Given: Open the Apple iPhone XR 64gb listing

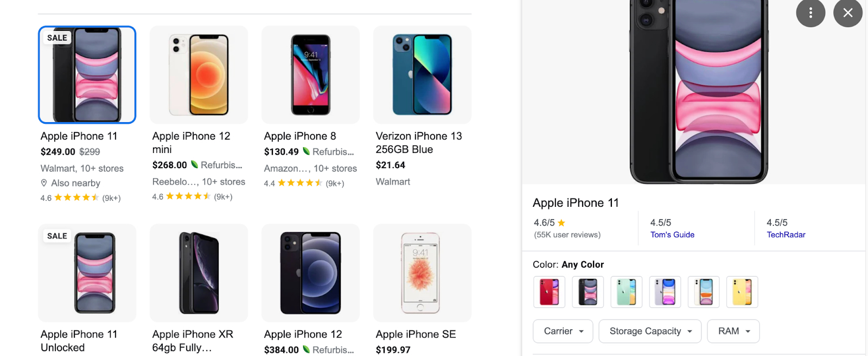Looking at the screenshot, I should 193,341.
